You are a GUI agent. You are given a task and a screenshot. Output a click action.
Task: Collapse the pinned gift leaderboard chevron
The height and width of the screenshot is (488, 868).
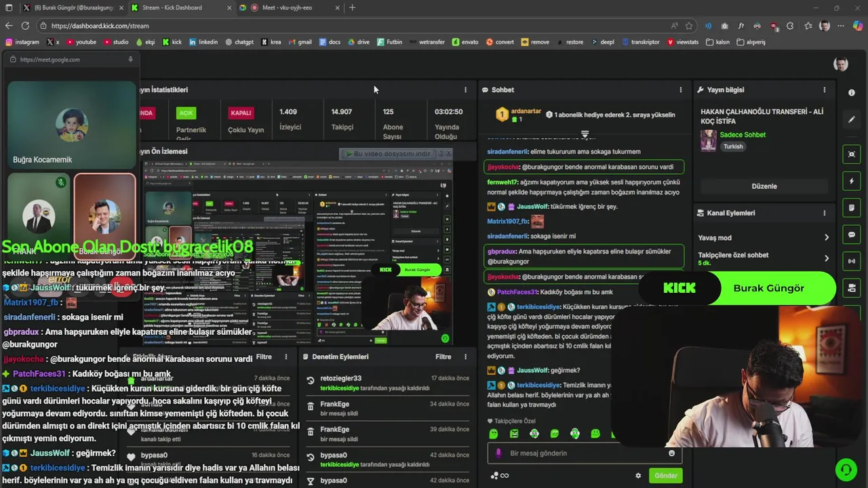tap(585, 135)
